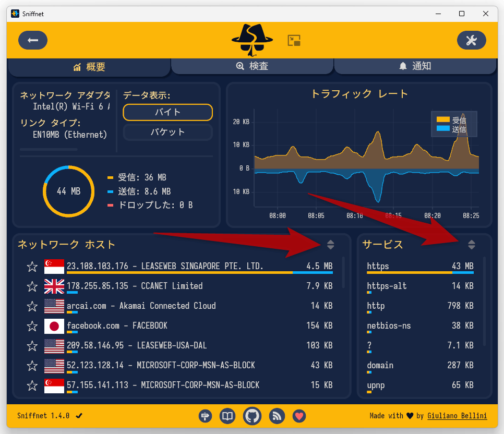Screen dimensions: 504x434
Task: Select the domain service
Action: point(420,366)
